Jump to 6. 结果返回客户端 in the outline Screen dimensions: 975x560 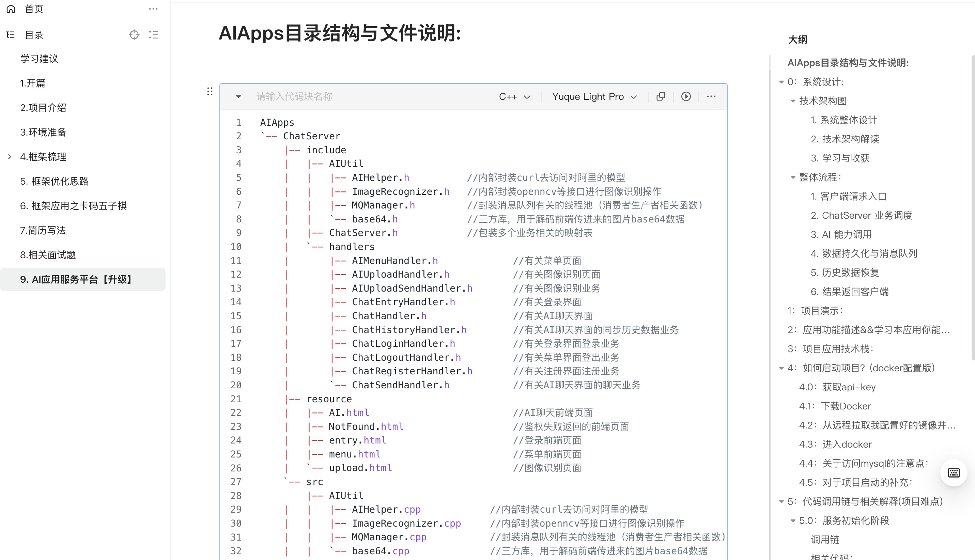[849, 292]
